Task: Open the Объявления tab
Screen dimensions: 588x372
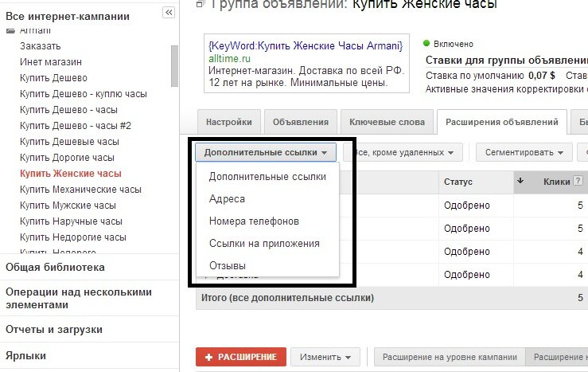Action: (300, 122)
